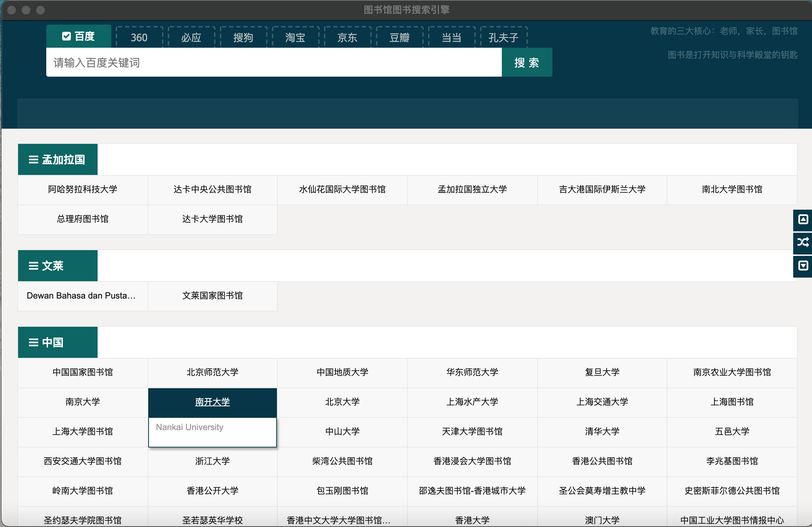Click the hamburger icon beside 文莱
This screenshot has width=812, height=527.
34,266
